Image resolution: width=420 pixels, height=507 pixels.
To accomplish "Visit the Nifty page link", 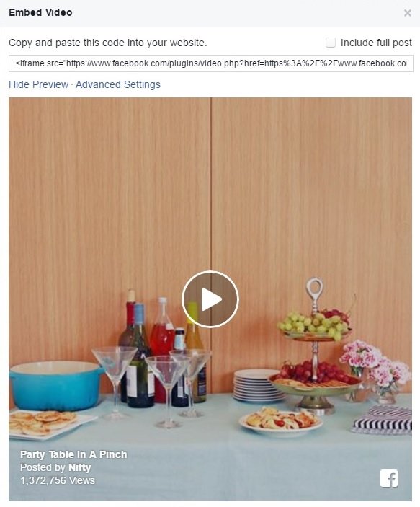I will click(80, 467).
